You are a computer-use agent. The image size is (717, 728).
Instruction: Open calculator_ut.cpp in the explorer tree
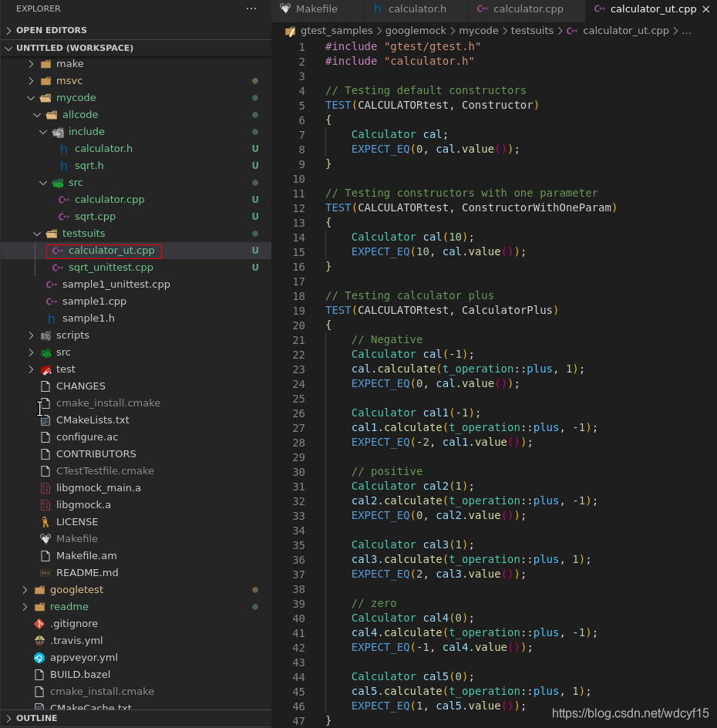click(111, 251)
